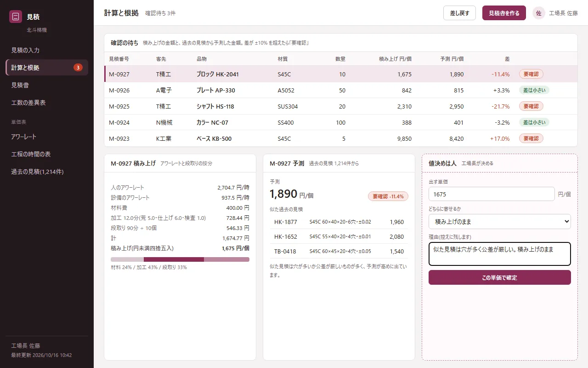Navigate to 工程の時間の表
Viewport: 588px width, 368px height.
tap(47, 154)
